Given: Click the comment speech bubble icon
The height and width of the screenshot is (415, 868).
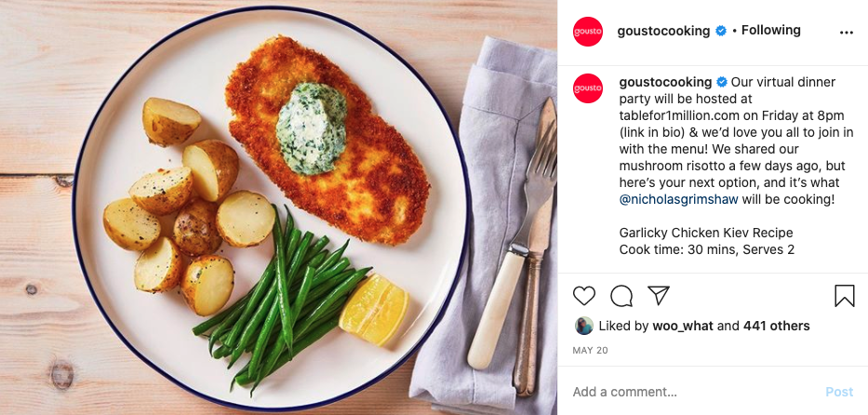Looking at the screenshot, I should (x=621, y=296).
